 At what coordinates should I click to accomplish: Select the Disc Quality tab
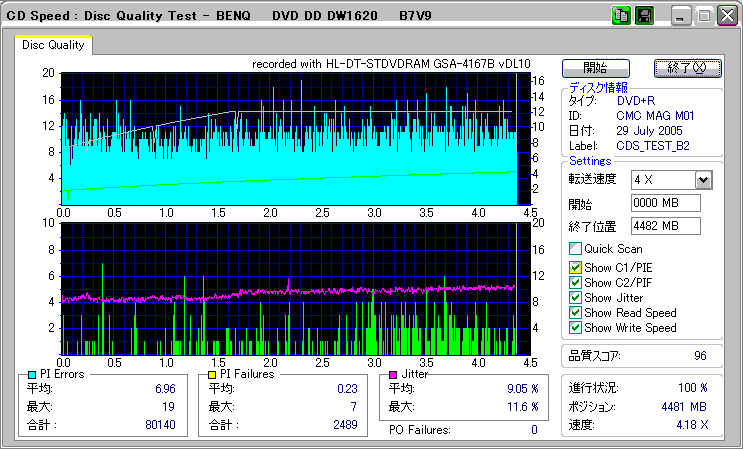click(54, 45)
